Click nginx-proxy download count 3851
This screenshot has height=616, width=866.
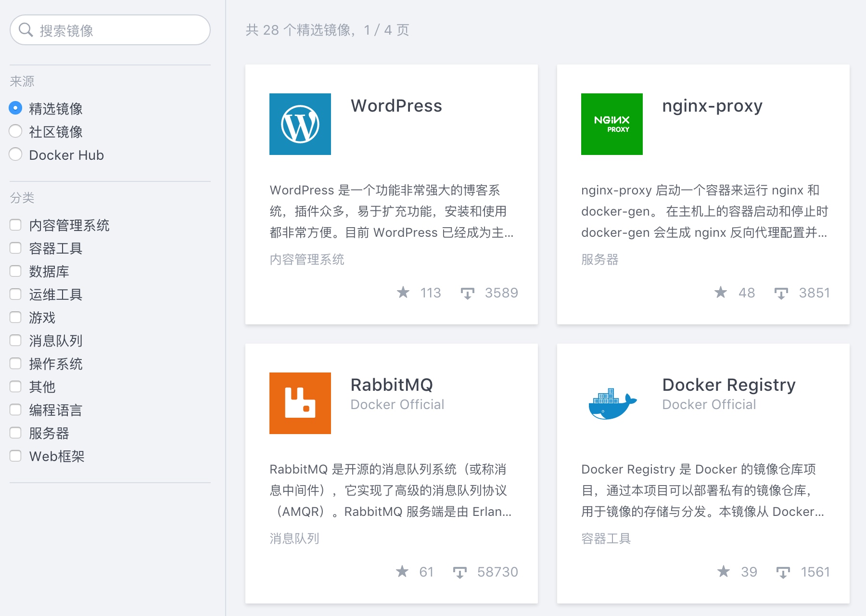pyautogui.click(x=815, y=293)
